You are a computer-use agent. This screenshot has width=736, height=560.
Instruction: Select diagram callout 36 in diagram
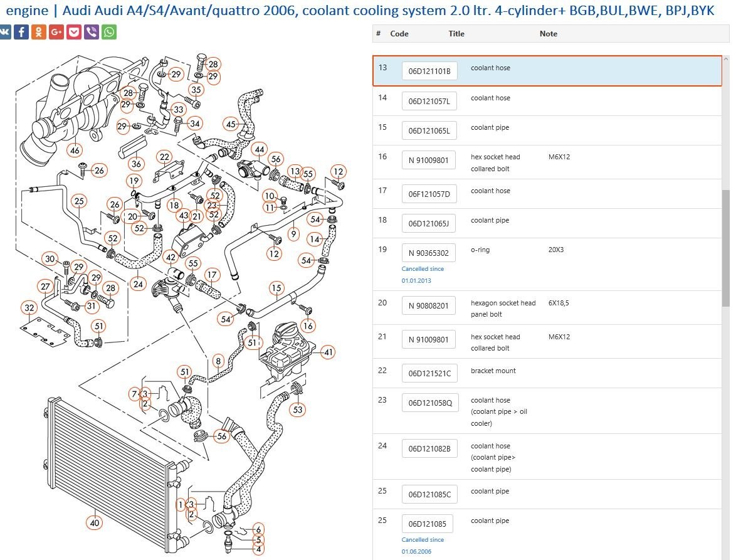[136, 163]
